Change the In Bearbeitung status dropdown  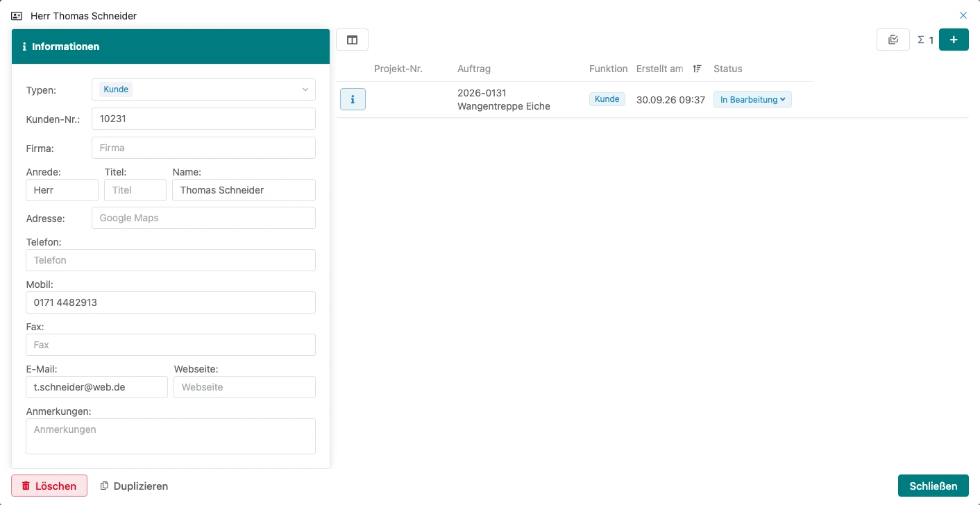tap(752, 99)
